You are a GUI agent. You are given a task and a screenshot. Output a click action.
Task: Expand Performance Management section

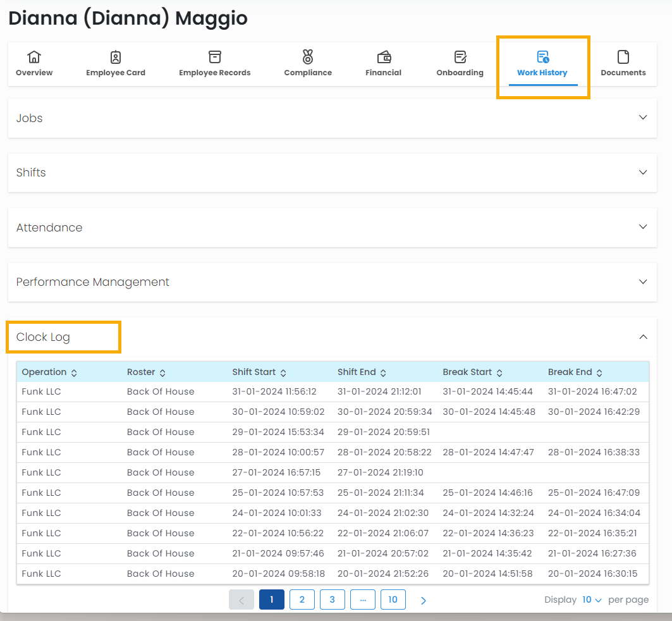click(643, 281)
